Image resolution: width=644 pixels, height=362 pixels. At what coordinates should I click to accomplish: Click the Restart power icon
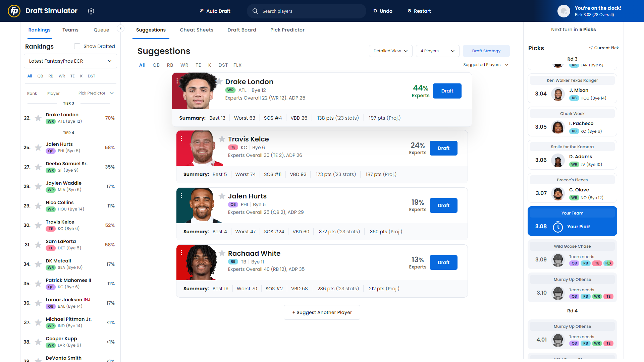coord(409,11)
